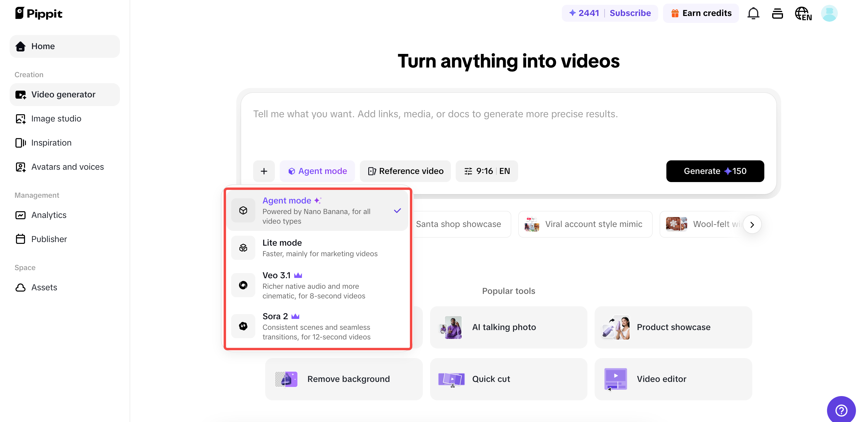Screen dimensions: 868x422
Task: Open the Agent mode selector
Action: pos(317,171)
